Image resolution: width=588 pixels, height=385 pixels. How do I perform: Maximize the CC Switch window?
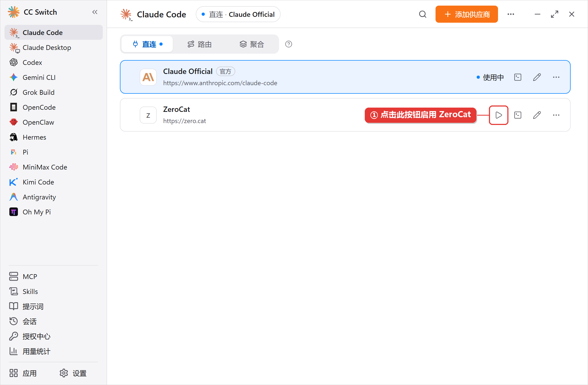pyautogui.click(x=555, y=14)
